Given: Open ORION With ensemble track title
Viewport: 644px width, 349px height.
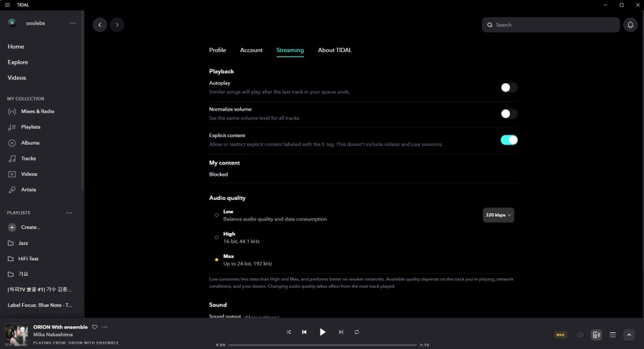Looking at the screenshot, I should 61,327.
